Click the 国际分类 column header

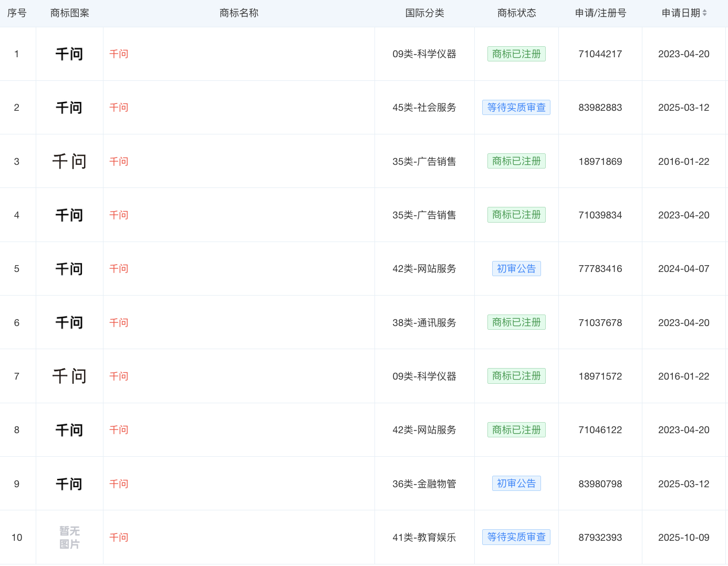pyautogui.click(x=424, y=13)
